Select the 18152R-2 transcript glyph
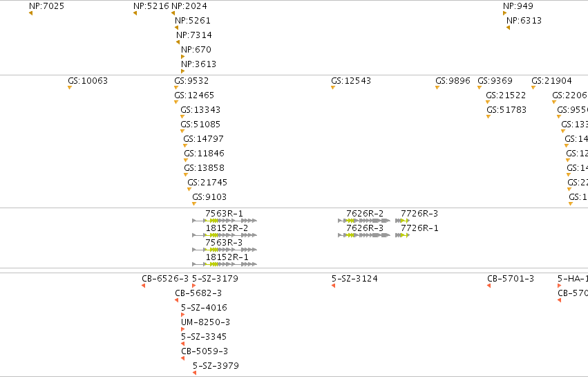The image size is (588, 377). click(225, 235)
